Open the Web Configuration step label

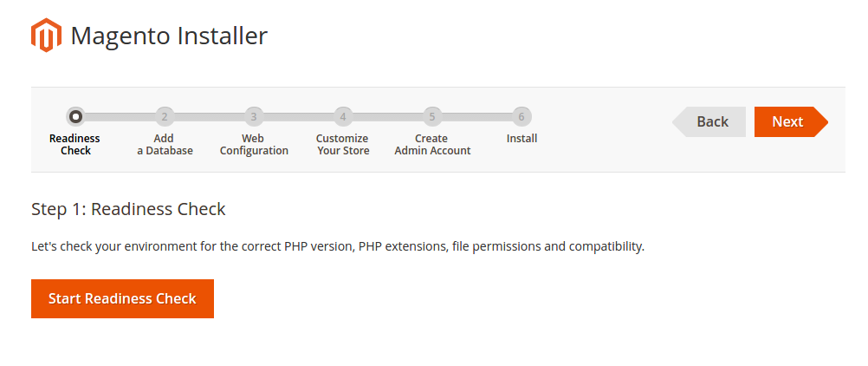click(254, 145)
